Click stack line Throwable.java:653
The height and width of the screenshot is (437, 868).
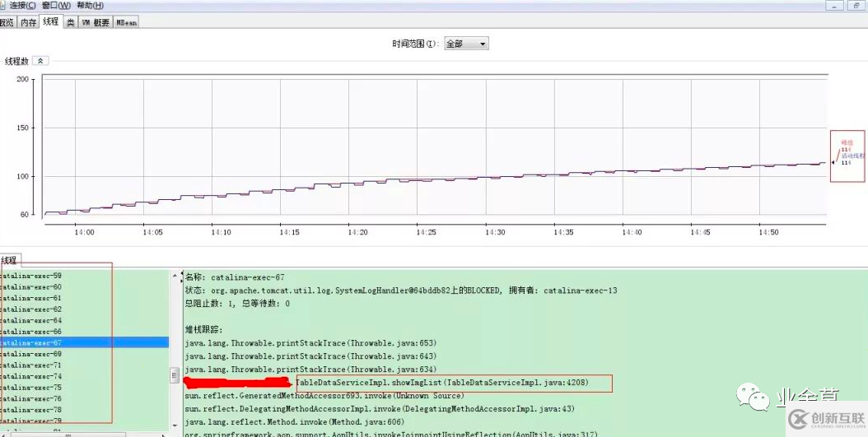[x=310, y=343]
